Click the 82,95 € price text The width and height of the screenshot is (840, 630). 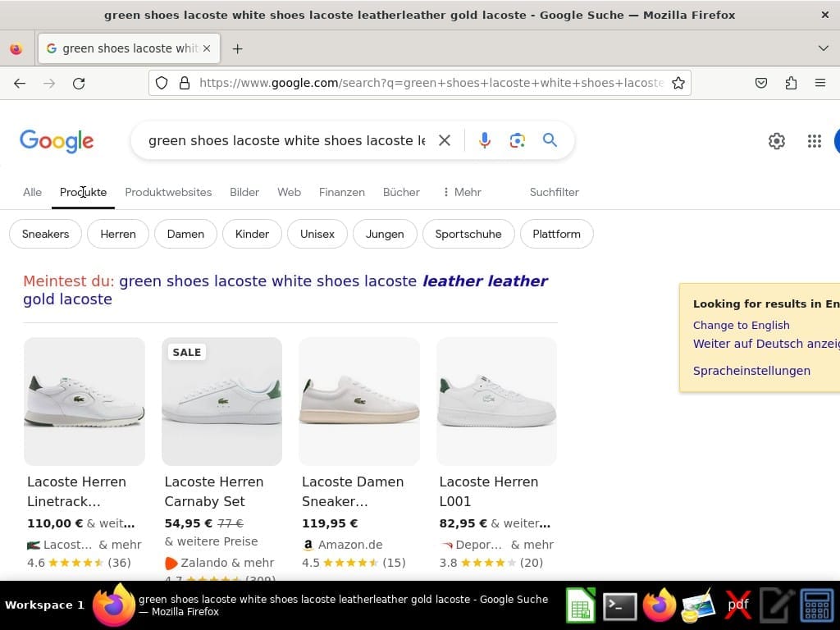click(x=463, y=523)
